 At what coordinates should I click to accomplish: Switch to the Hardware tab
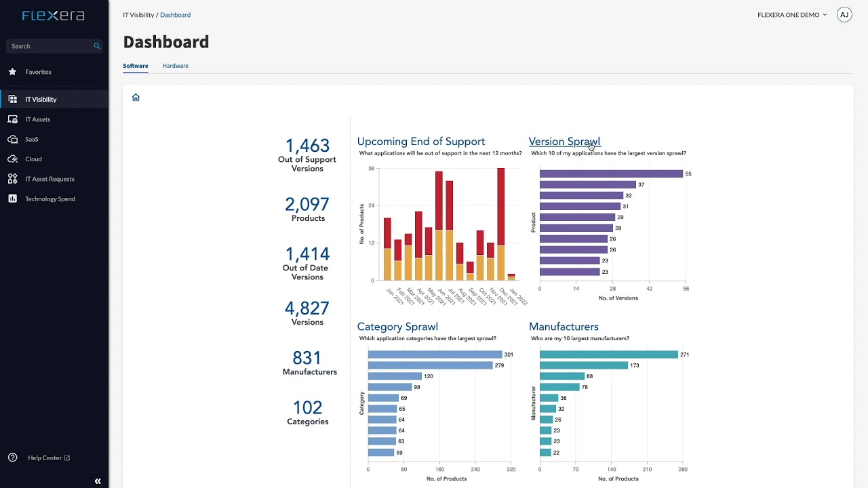click(x=176, y=66)
